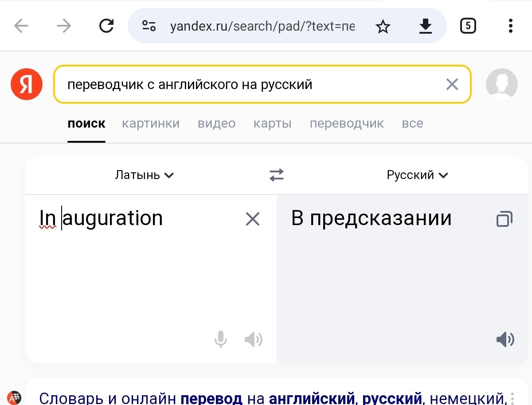The height and width of the screenshot is (405, 532).
Task: Open the browser three-dot menu
Action: 511,26
